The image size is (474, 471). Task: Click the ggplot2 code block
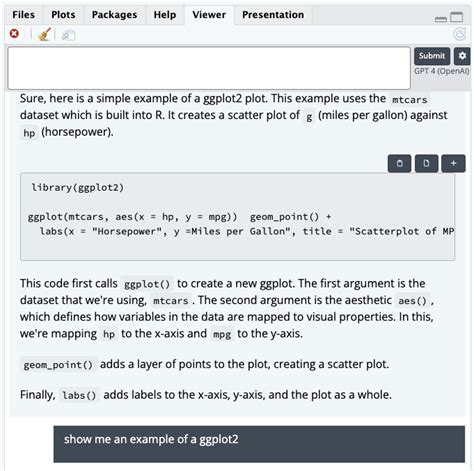[x=237, y=216]
